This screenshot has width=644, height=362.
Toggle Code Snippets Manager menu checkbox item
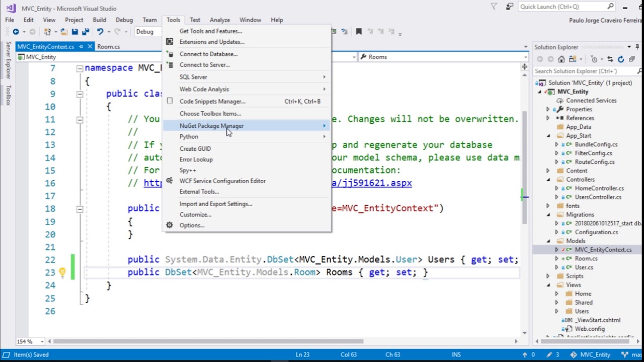click(170, 101)
